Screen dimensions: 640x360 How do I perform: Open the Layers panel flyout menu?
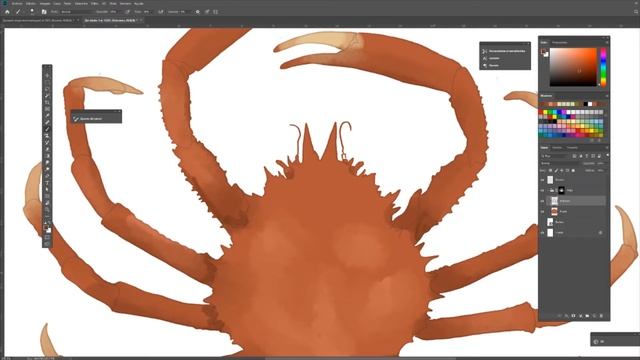(x=607, y=147)
